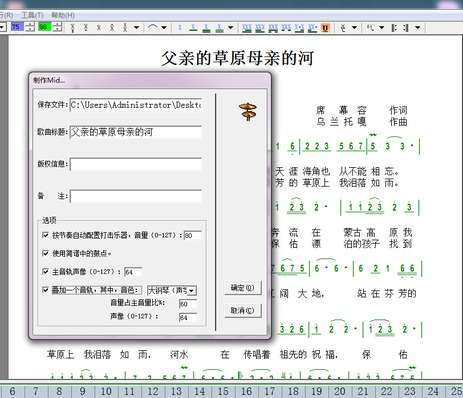Expand the note duration dropdown arrow

(230, 28)
